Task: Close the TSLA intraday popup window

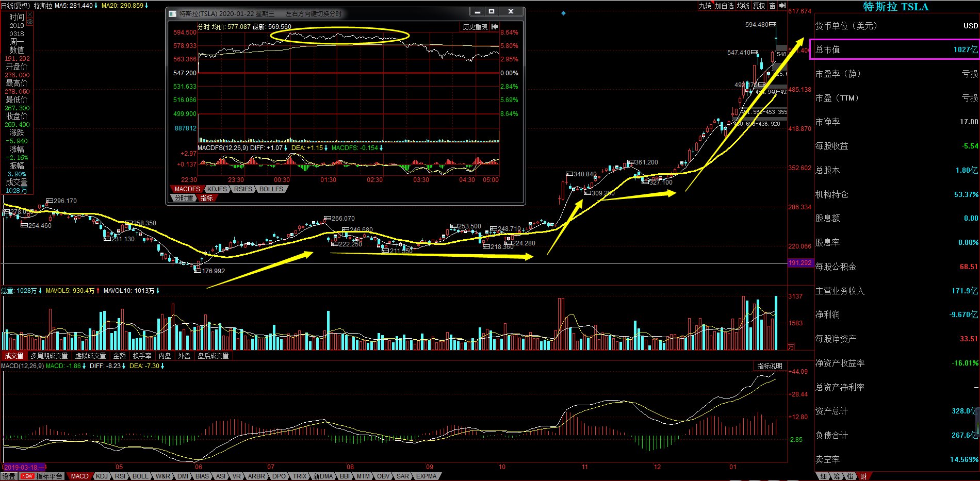Action: pos(511,12)
